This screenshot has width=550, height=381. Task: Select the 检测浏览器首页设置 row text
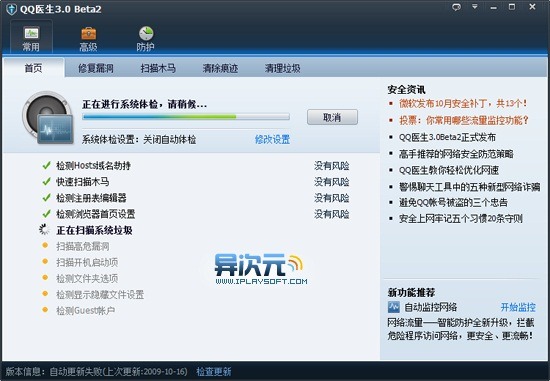pos(96,214)
